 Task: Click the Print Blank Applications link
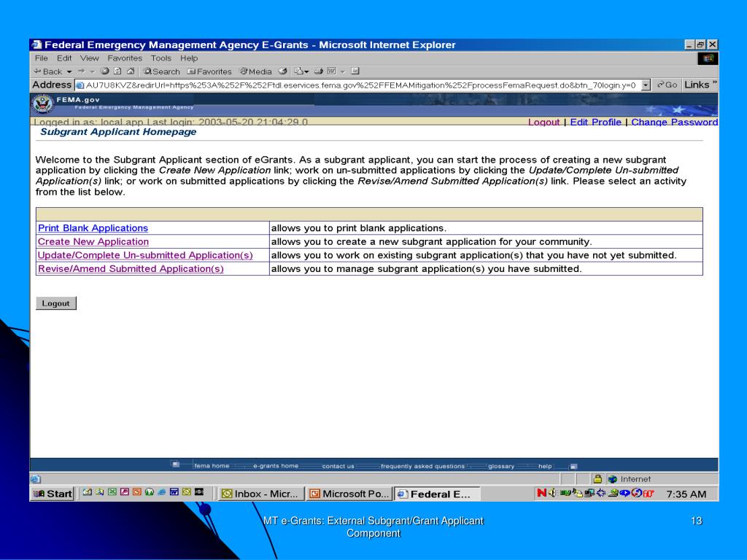pyautogui.click(x=93, y=228)
